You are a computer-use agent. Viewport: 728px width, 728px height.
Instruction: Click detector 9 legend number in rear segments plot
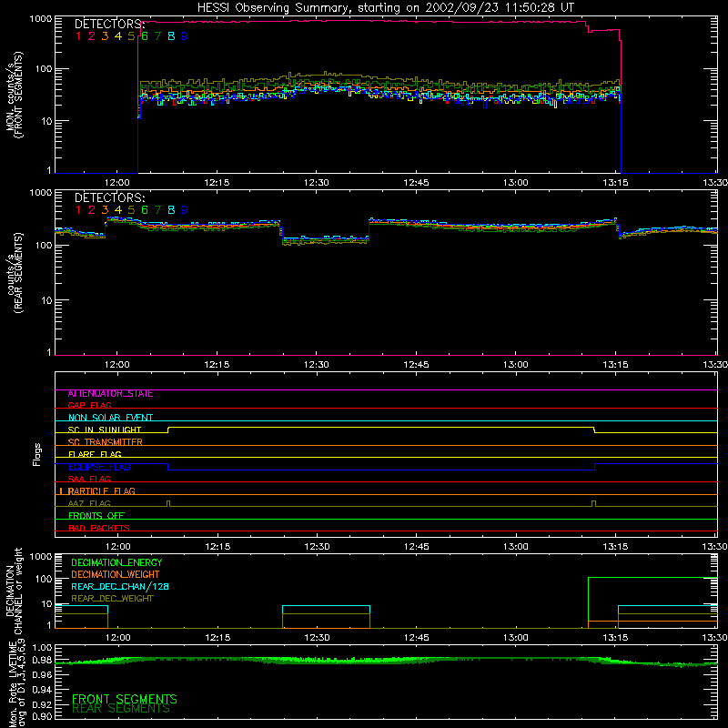[x=185, y=210]
